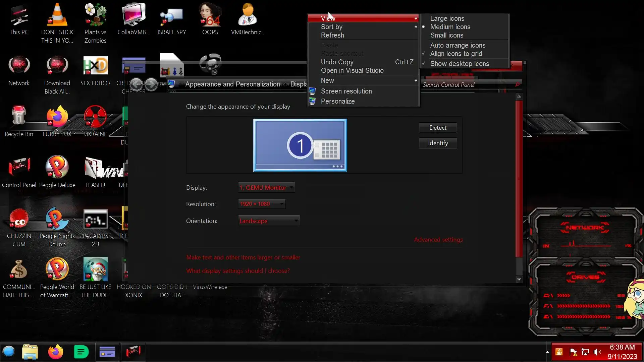The height and width of the screenshot is (362, 644).
Task: Open the UKRAINE radiation desktop icon
Action: (x=95, y=116)
